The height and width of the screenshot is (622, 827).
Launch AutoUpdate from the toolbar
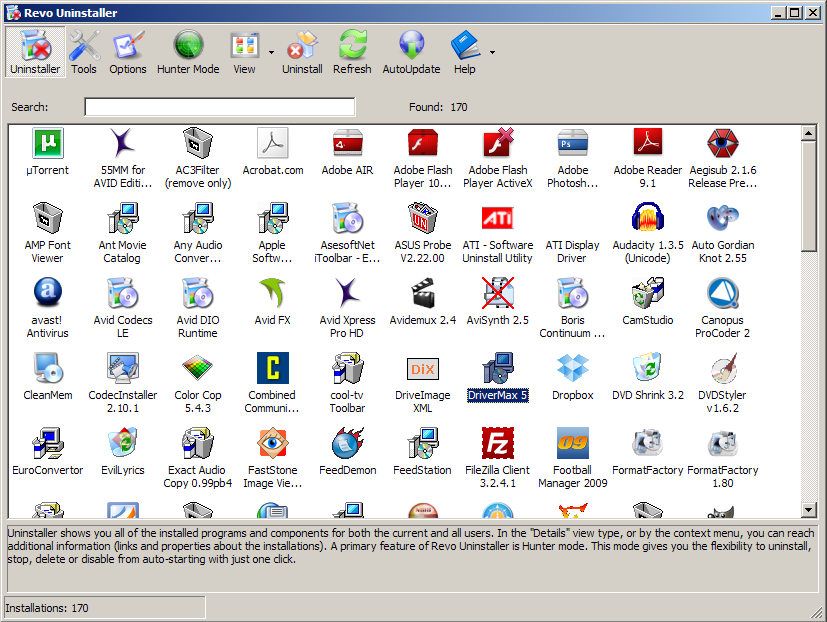point(411,52)
